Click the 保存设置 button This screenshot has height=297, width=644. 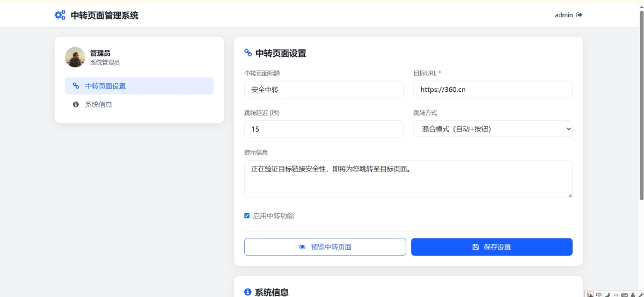pyautogui.click(x=492, y=247)
